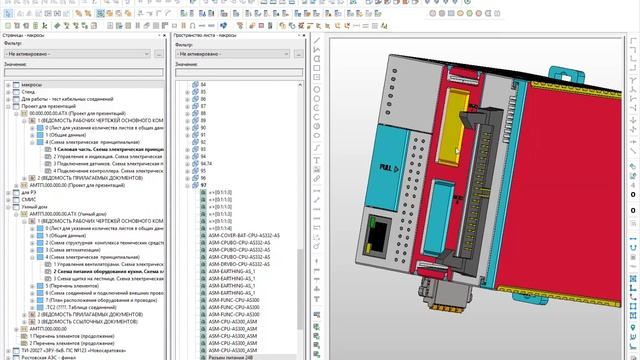Image resolution: width=640 pixels, height=360 pixels.
Task: Select the Line drawing tool
Action: point(317,41)
